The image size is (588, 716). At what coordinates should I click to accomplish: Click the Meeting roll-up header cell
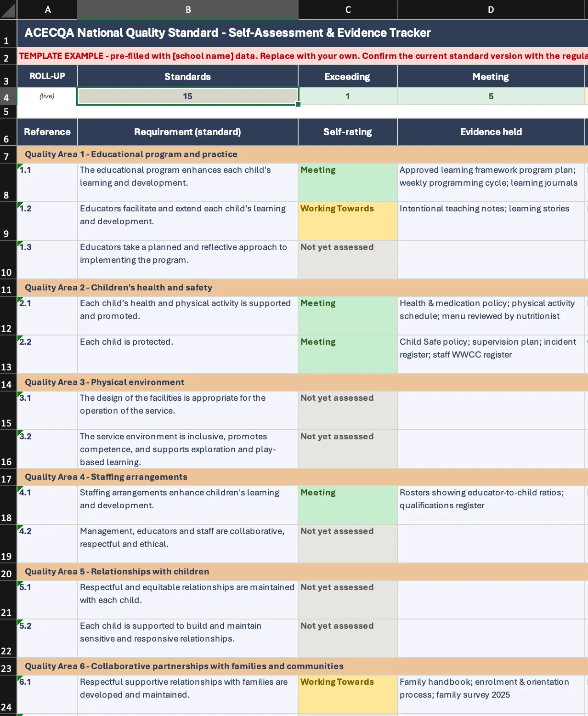[491, 76]
